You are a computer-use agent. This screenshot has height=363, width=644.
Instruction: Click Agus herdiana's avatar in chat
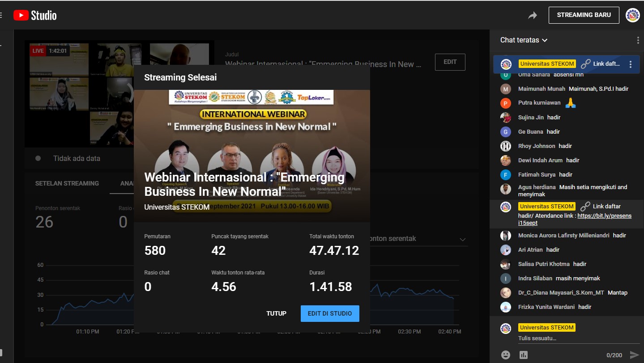click(506, 189)
